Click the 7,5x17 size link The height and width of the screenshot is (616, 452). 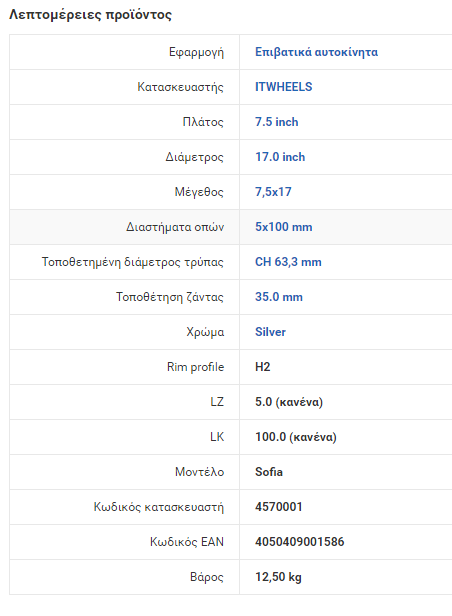point(273,192)
